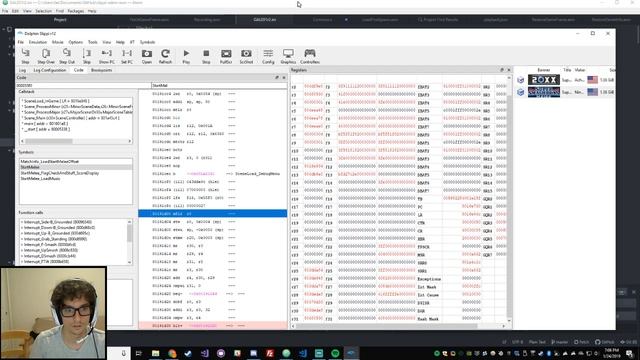640x360 pixels.
Task: Click the Play emulation icon
Action: point(186,56)
